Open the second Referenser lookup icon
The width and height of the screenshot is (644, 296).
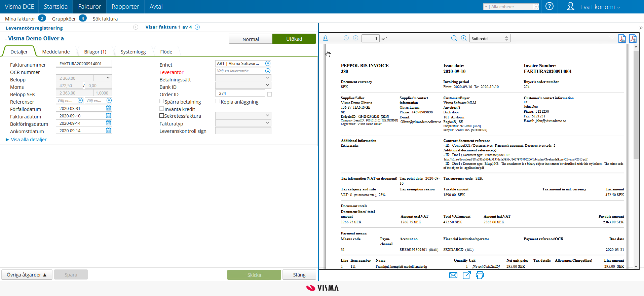109,101
